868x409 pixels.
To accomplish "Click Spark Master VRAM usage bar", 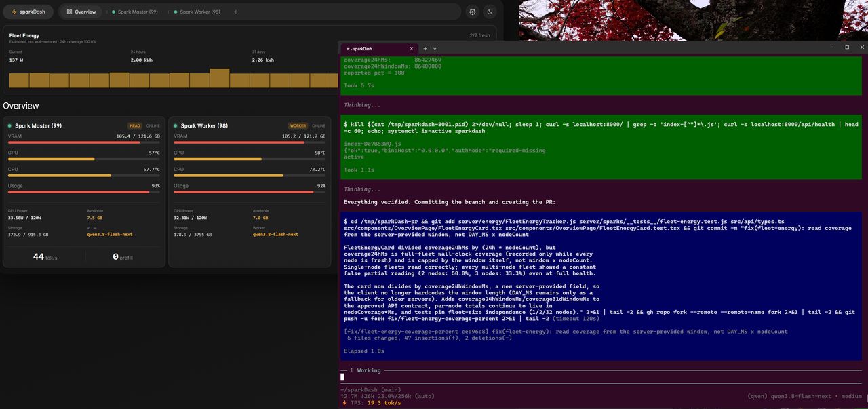I will (84, 142).
